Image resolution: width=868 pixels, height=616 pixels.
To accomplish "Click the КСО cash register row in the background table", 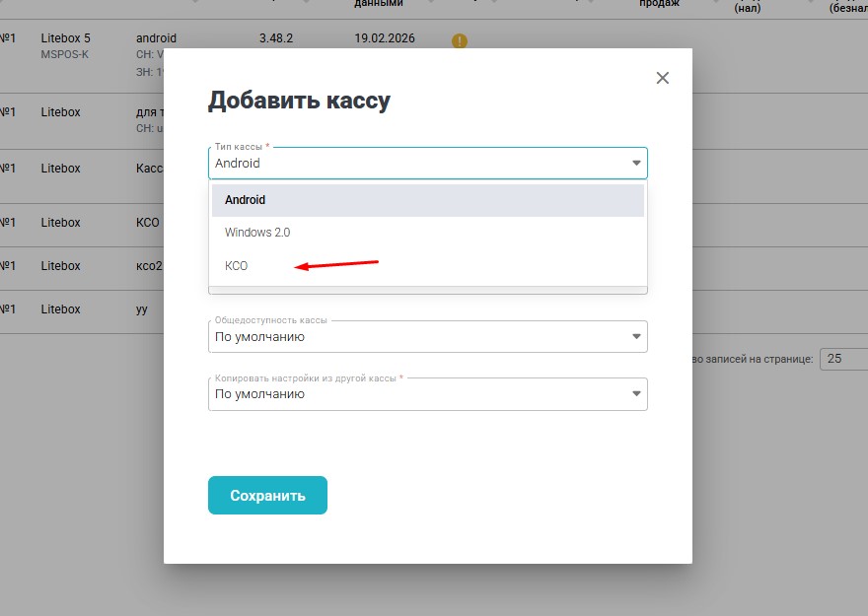I will point(148,223).
